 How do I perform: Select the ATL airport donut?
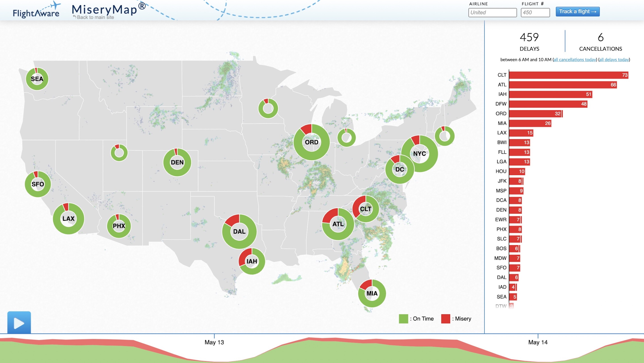[x=338, y=224]
